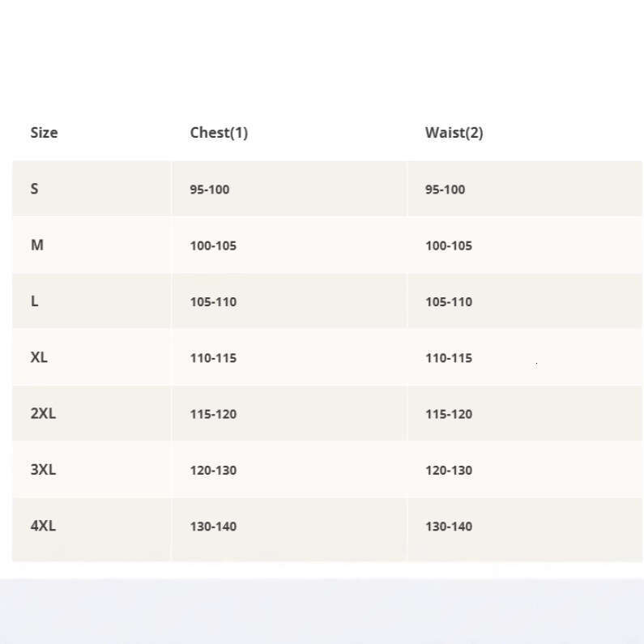The width and height of the screenshot is (644, 644).
Task: Select the S size row label
Action: point(34,189)
